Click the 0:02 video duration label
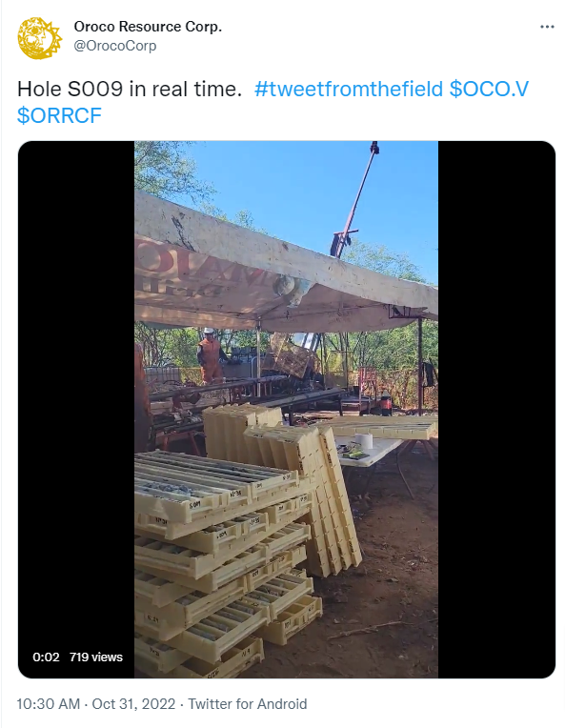 point(46,657)
